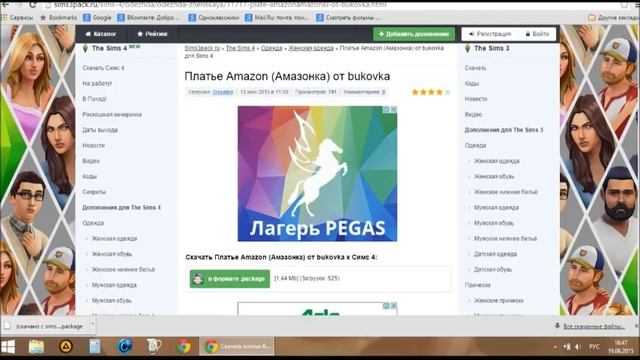Screen dimensions: 640x360
Task: Open the Рейтинг nav item
Action: click(x=152, y=34)
